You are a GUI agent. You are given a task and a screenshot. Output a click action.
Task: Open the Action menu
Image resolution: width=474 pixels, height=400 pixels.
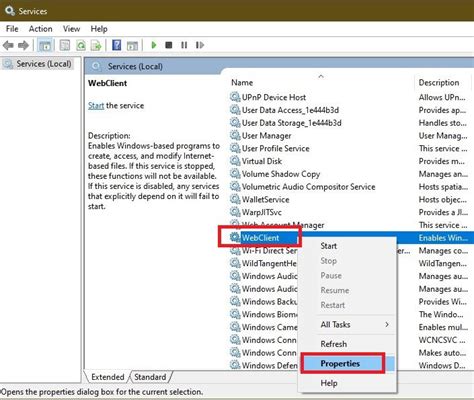tap(40, 29)
